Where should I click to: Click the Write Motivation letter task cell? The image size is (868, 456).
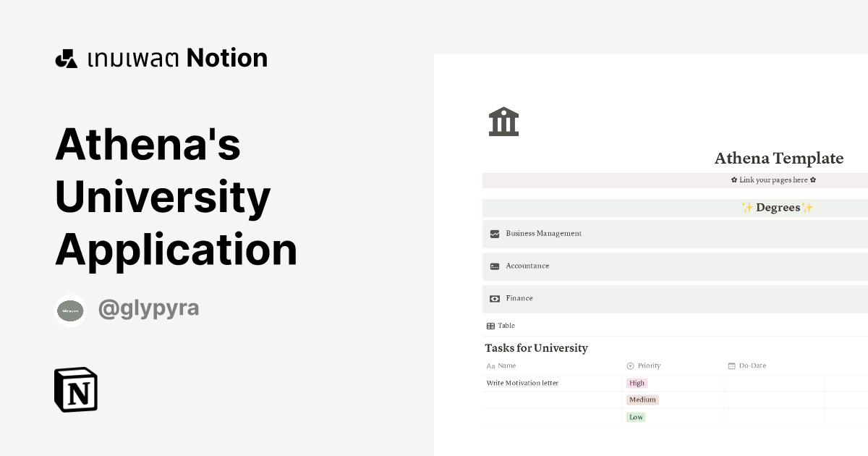coord(524,383)
